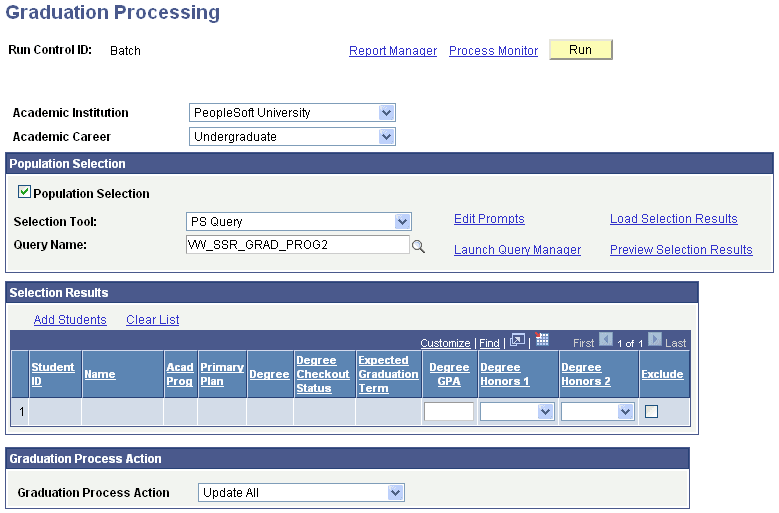Click the download to spreadsheet grid icon
This screenshot has width=779, height=513.
coord(542,339)
